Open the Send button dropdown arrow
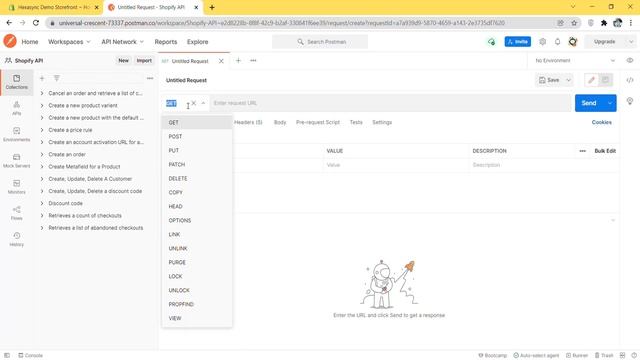This screenshot has width=640, height=360. [x=610, y=103]
